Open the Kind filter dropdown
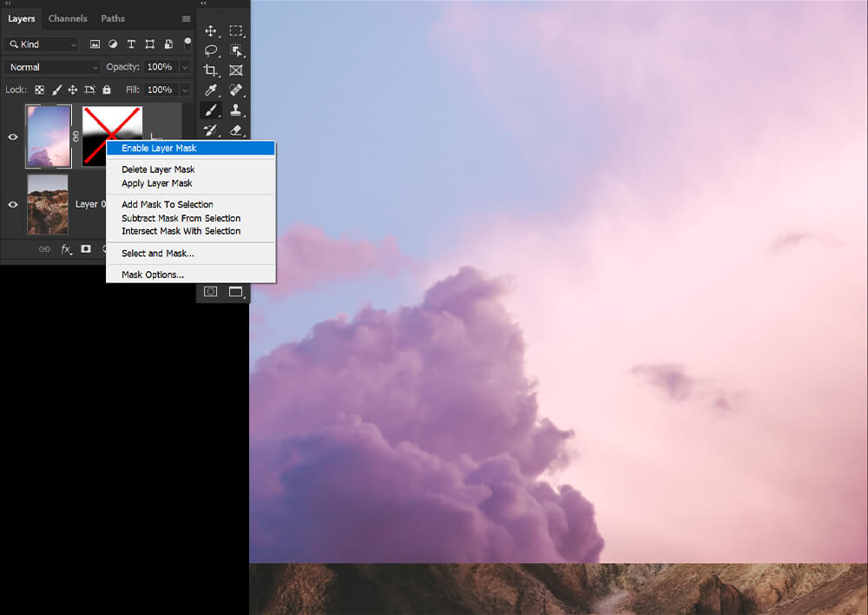This screenshot has height=615, width=868. pos(42,44)
